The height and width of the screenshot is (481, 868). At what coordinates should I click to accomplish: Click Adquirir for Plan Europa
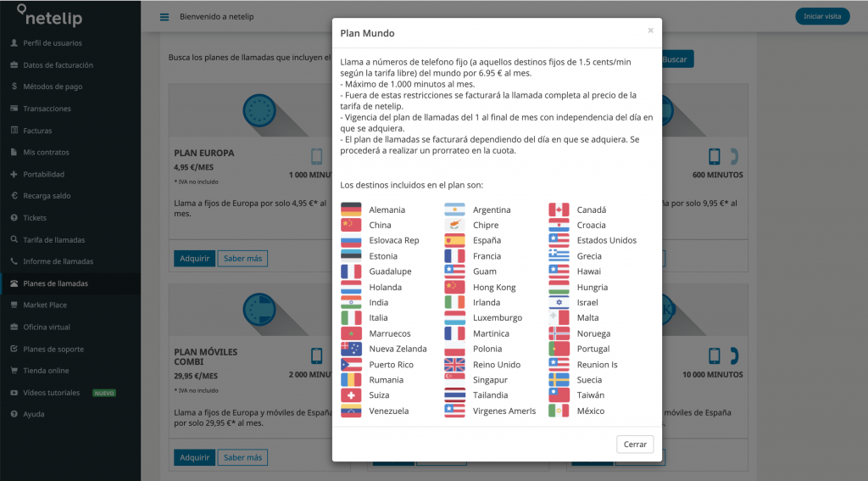pyautogui.click(x=194, y=258)
